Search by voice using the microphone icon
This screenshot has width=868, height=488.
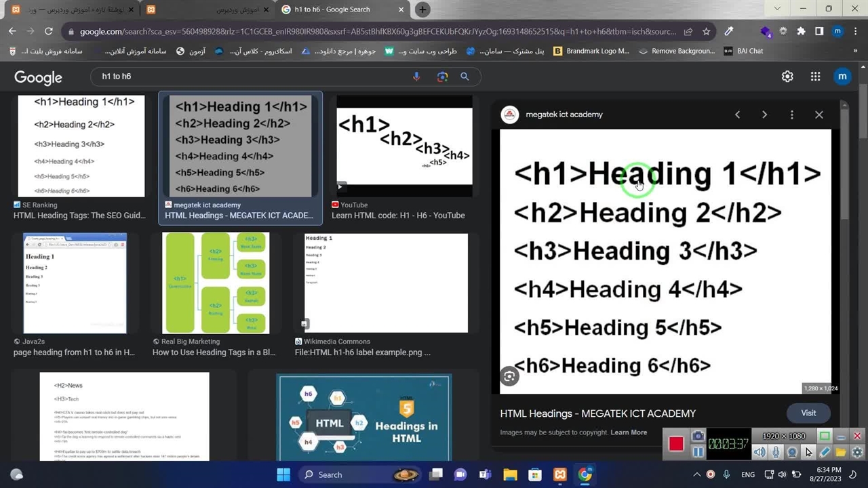416,77
